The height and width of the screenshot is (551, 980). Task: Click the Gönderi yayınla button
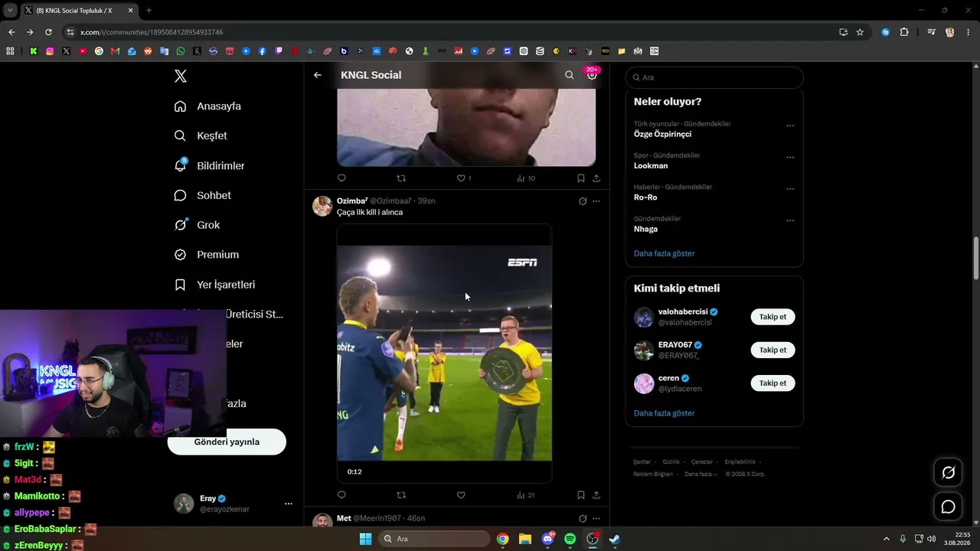click(x=227, y=442)
